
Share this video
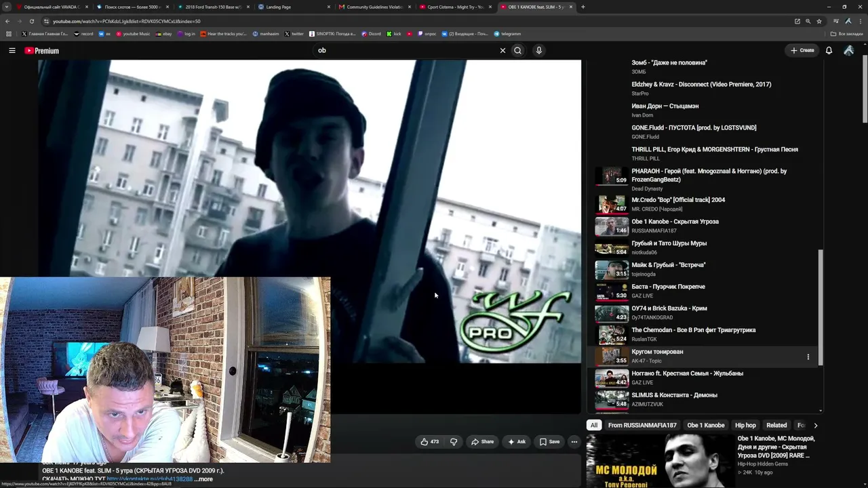coord(483,442)
